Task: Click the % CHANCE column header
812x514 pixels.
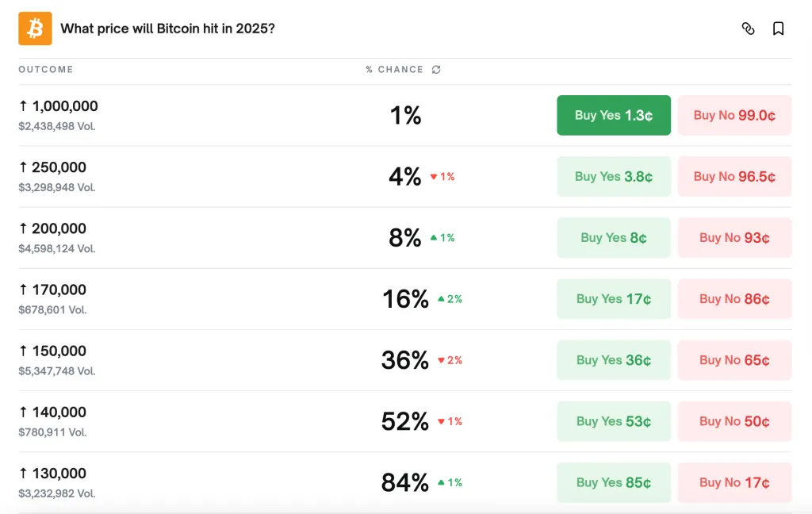Action: [x=394, y=70]
